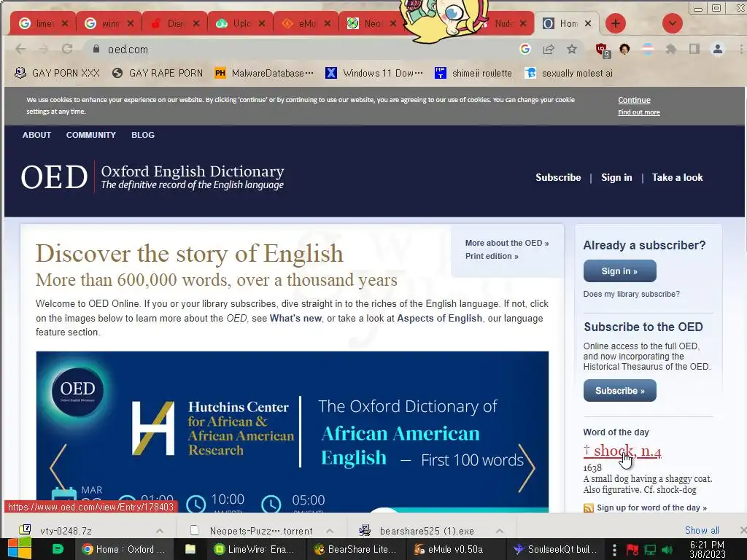Click the network icon in the system tray
The height and width of the screenshot is (560, 747).
pyautogui.click(x=650, y=550)
